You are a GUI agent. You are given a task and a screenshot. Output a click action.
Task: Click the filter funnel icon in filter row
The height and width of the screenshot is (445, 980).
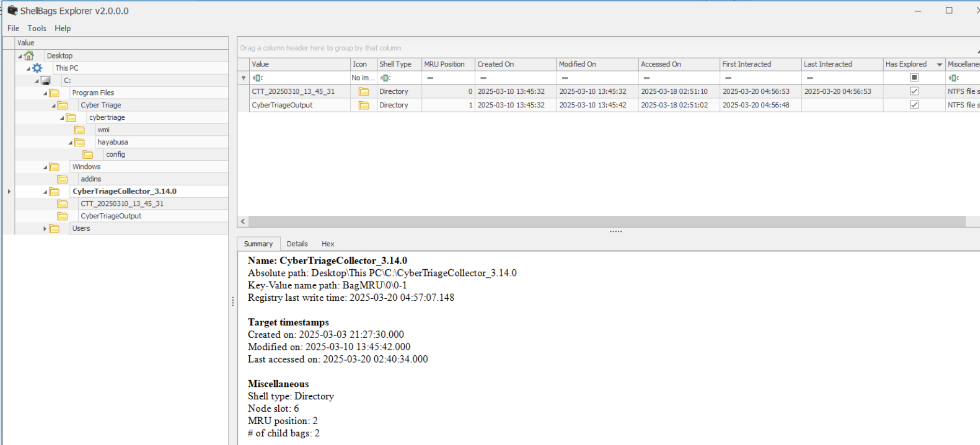pyautogui.click(x=244, y=78)
